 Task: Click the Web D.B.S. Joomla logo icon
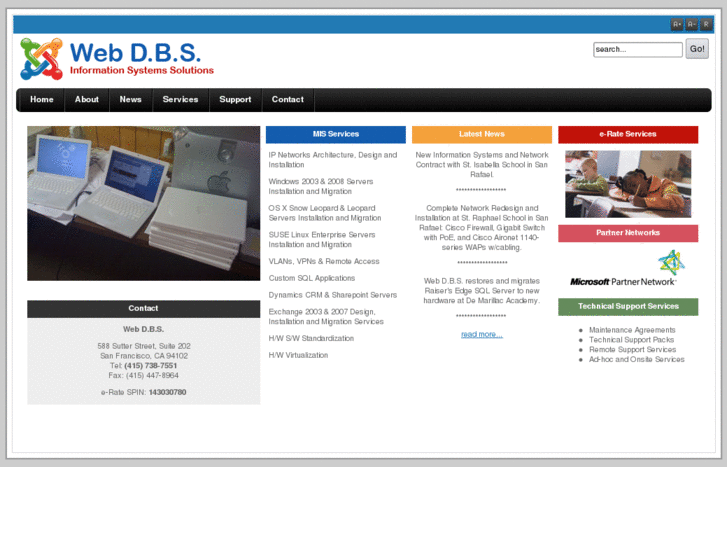(41, 59)
